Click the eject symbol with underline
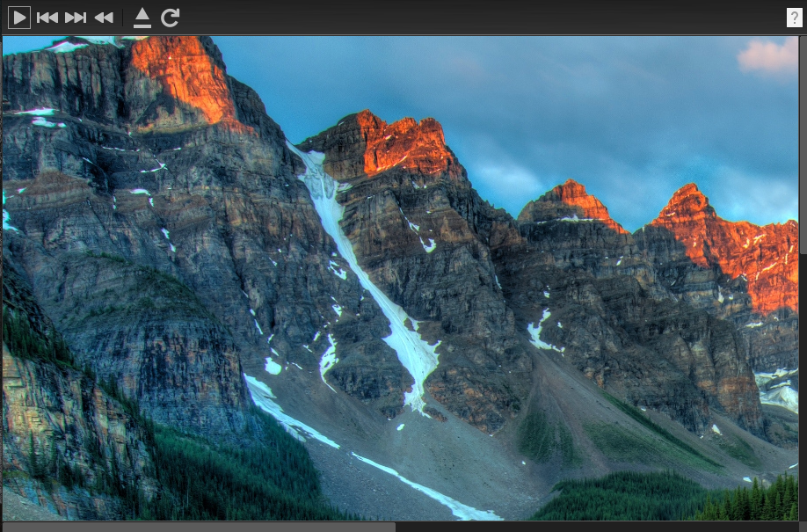The image size is (807, 532). coord(142,16)
